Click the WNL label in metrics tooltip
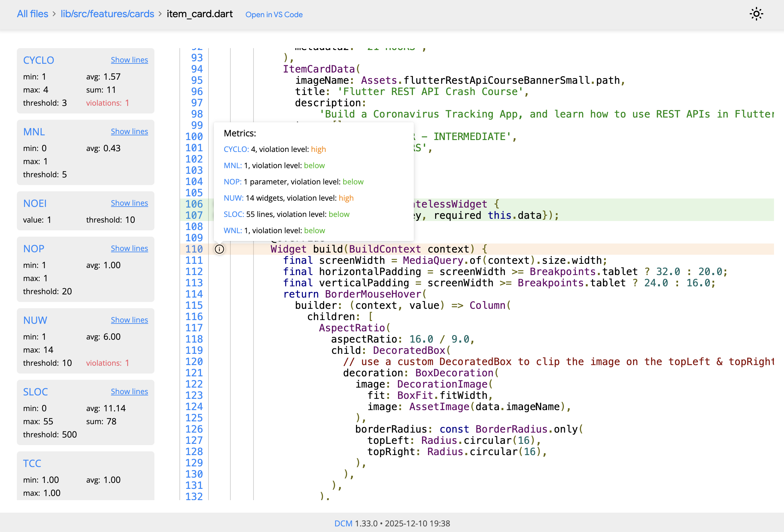 click(233, 230)
